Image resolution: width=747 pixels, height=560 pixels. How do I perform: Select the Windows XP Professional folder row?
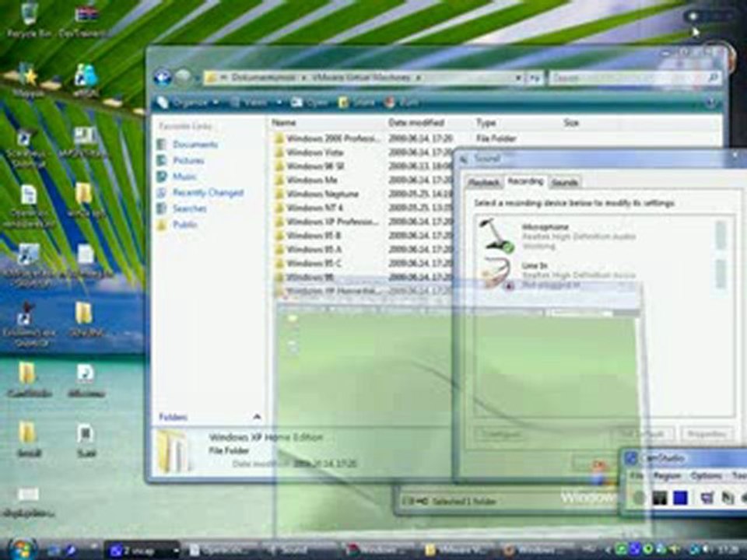[362, 222]
